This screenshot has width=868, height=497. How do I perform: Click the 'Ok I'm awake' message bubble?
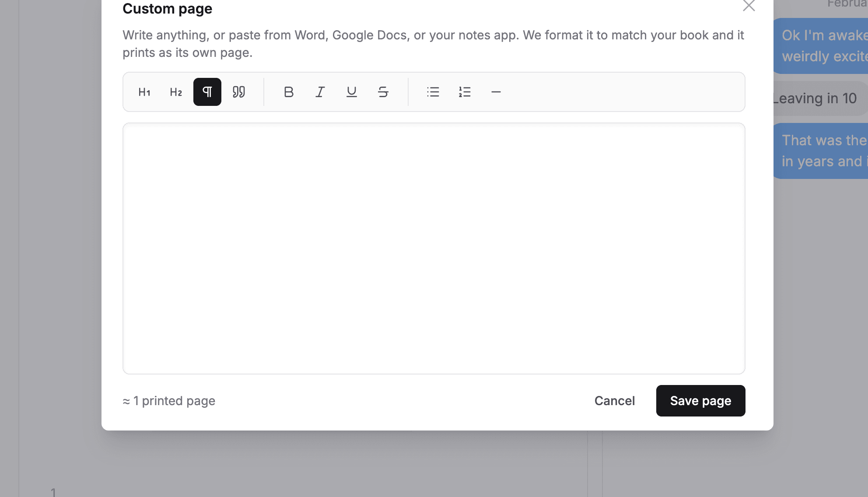click(821, 46)
